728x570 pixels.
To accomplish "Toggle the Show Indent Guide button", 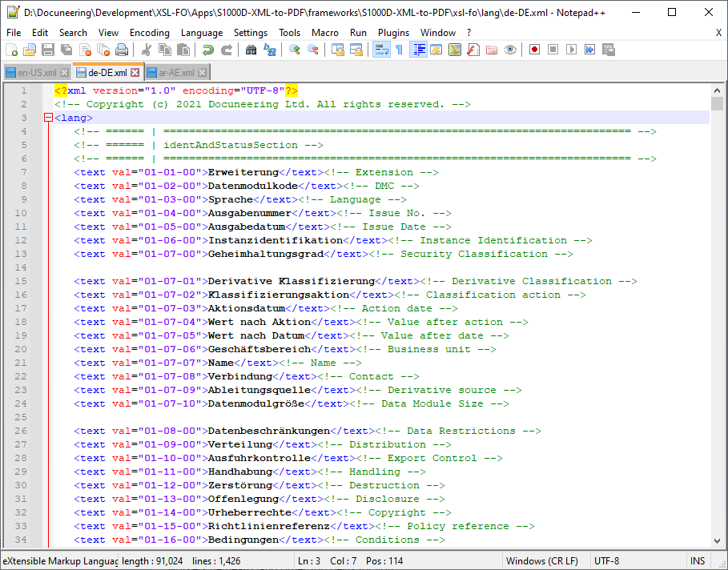I will pyautogui.click(x=418, y=50).
